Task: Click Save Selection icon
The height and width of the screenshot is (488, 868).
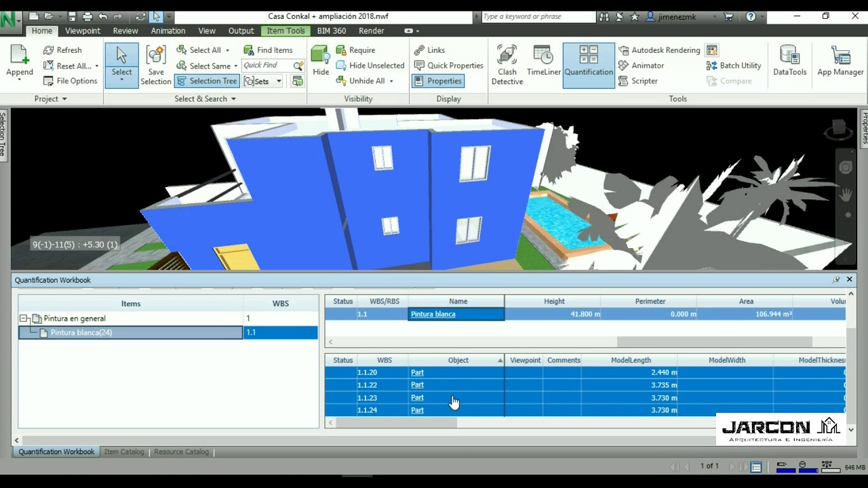Action: tap(156, 56)
